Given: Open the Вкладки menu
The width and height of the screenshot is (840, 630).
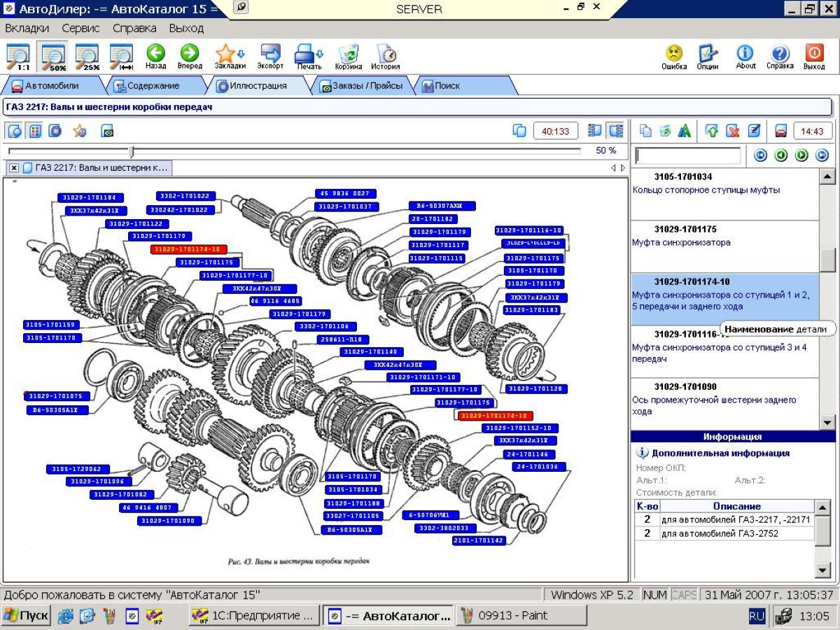Looking at the screenshot, I should 27,29.
